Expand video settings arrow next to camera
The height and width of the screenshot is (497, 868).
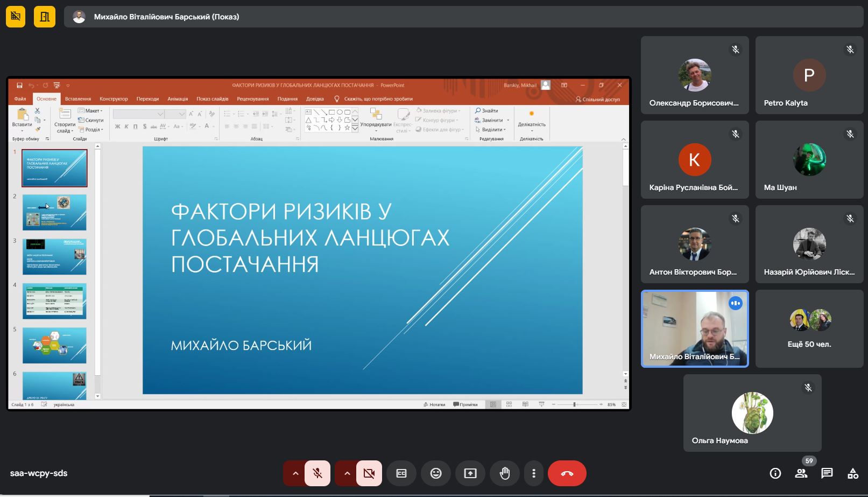point(347,473)
